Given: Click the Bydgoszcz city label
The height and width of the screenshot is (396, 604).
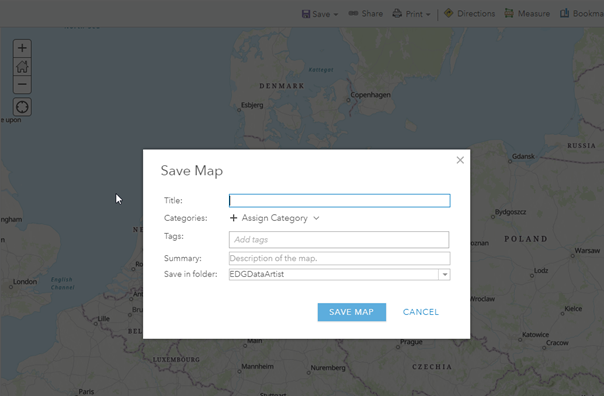Looking at the screenshot, I should (x=510, y=212).
